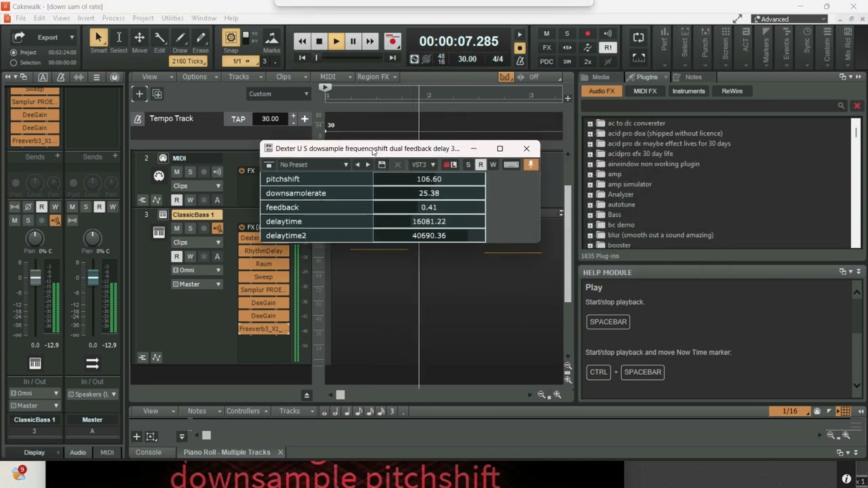Rewind the transport
Screen dimensions: 868x488
tap(302, 41)
